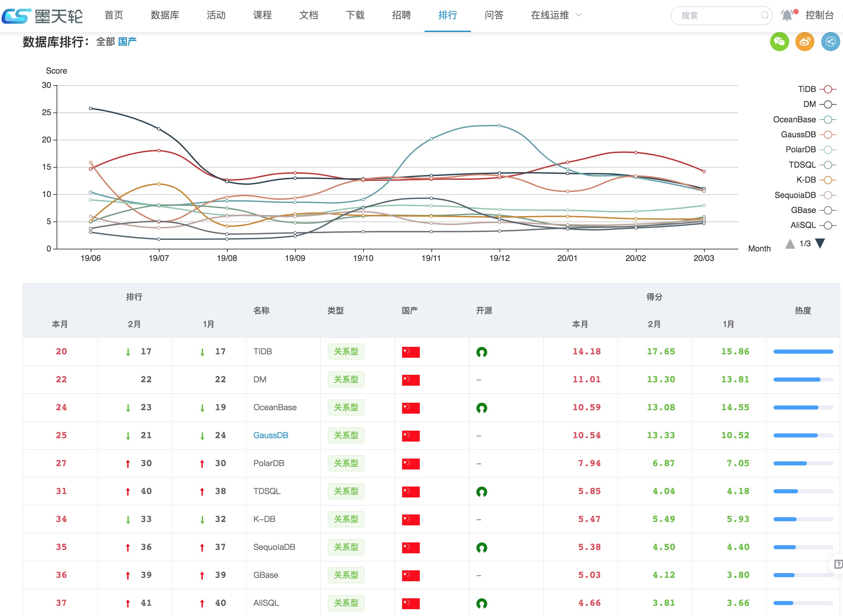The height and width of the screenshot is (616, 843).
Task: Click the TiDB popularity bar
Action: [803, 352]
